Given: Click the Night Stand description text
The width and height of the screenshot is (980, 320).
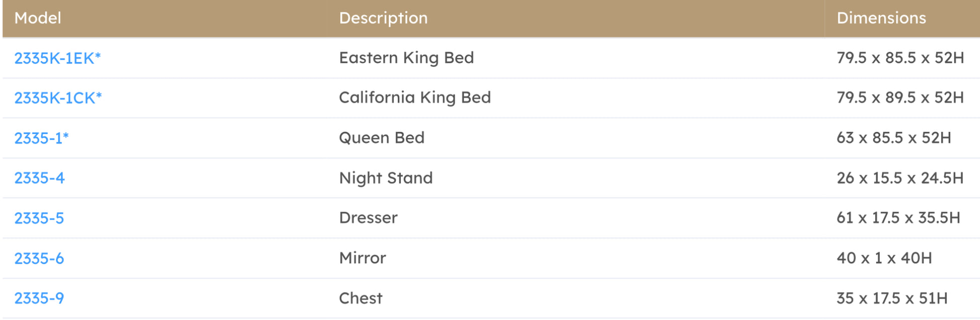Looking at the screenshot, I should [x=386, y=178].
